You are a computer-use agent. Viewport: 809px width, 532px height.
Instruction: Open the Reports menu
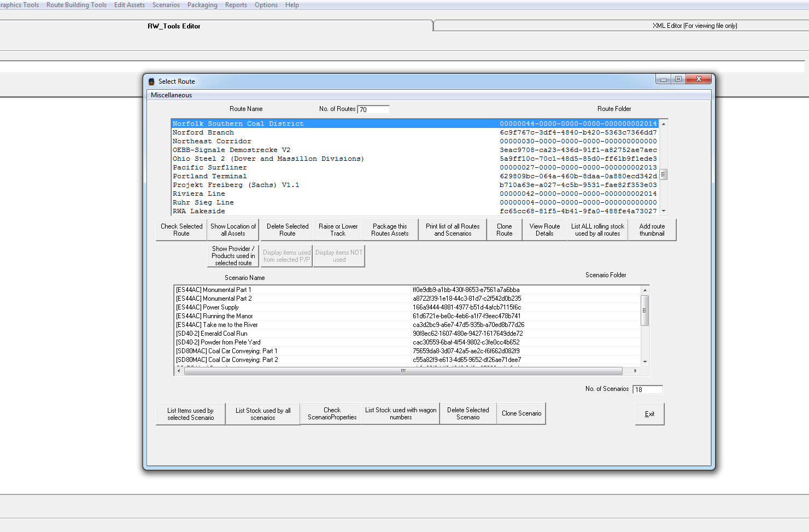[236, 5]
